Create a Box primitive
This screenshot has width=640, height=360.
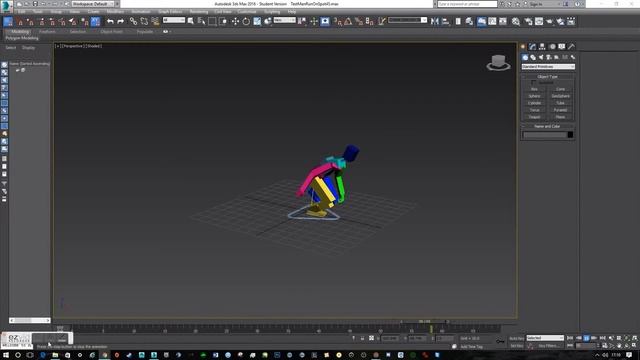[x=535, y=89]
